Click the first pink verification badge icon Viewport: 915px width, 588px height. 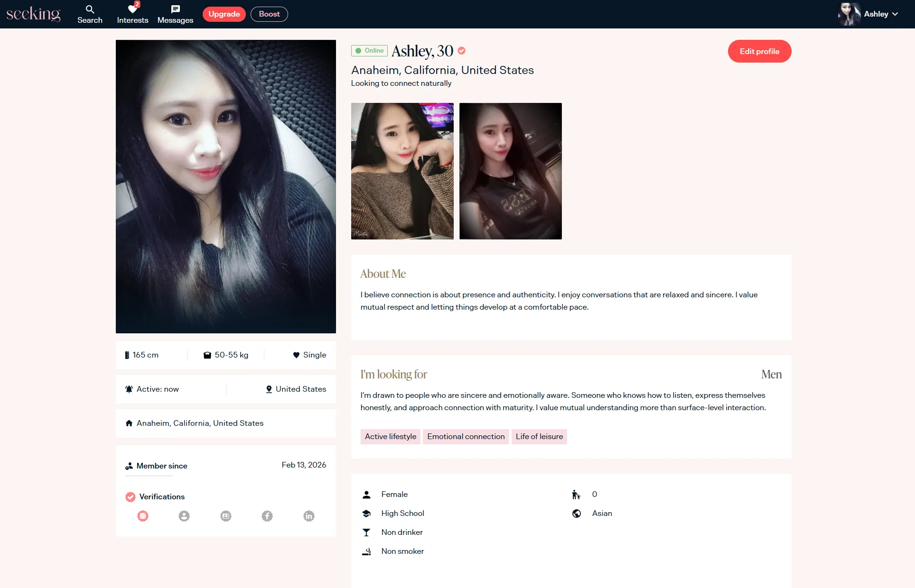(143, 516)
